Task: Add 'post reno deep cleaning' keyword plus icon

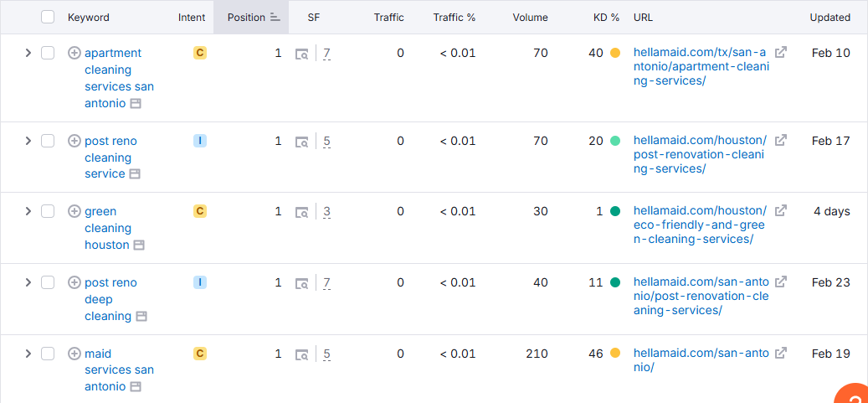Action: click(x=74, y=282)
